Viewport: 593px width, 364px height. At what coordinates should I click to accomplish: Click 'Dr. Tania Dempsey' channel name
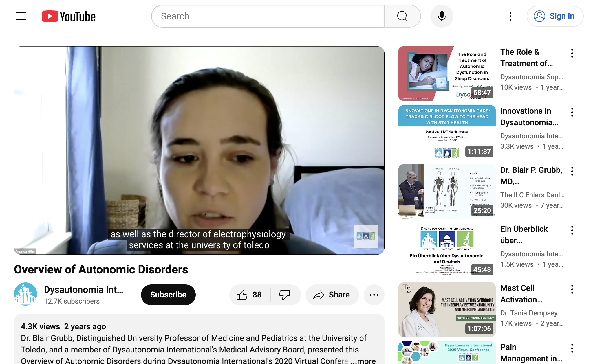[529, 313]
